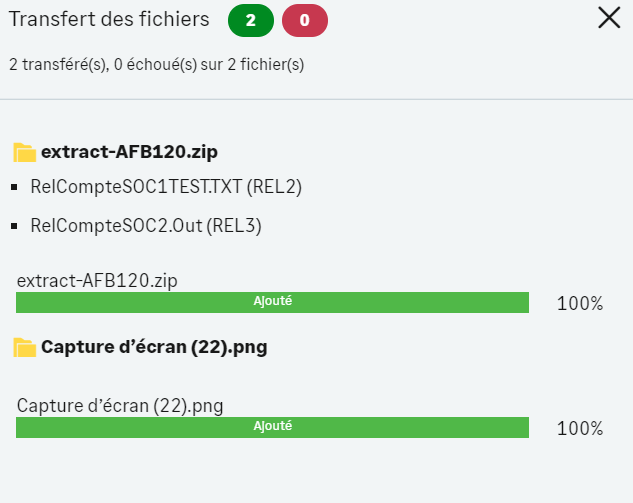633x503 pixels.
Task: Click "Ajouté" status on the Capture d'écran bar
Action: pos(272,426)
